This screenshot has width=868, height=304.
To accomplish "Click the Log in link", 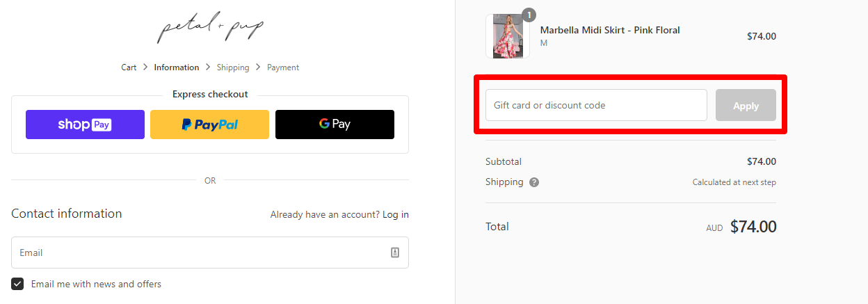I will pyautogui.click(x=396, y=214).
